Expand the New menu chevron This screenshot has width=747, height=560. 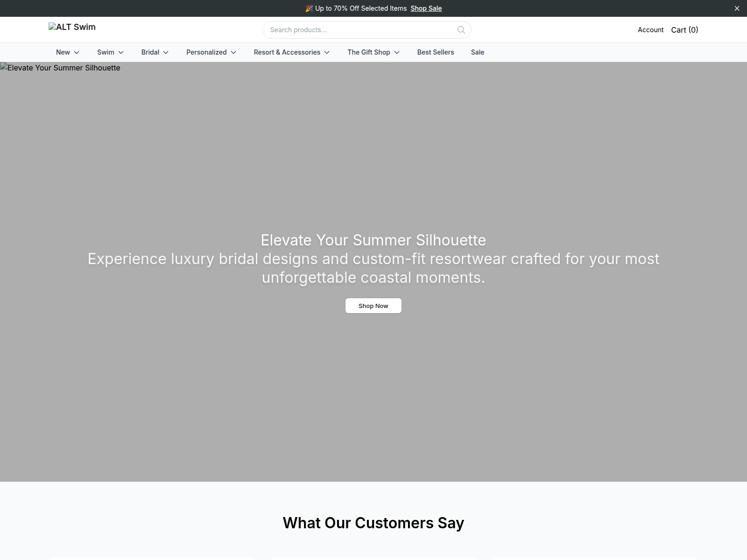tap(77, 52)
